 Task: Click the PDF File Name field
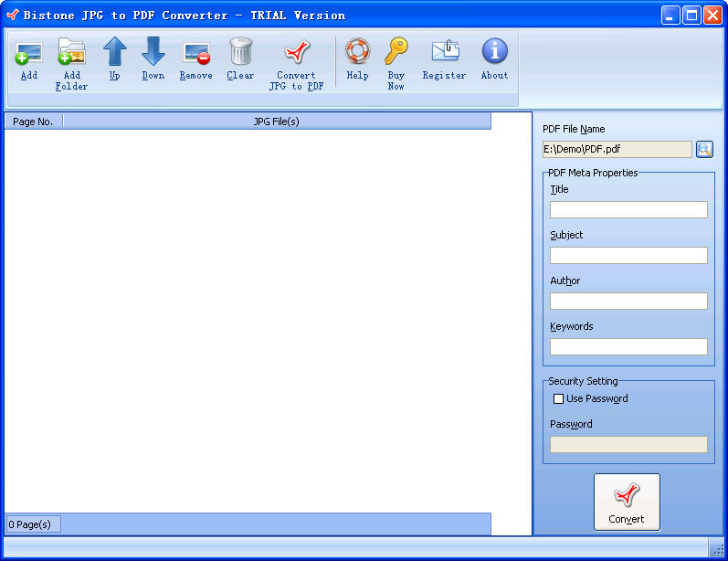617,150
